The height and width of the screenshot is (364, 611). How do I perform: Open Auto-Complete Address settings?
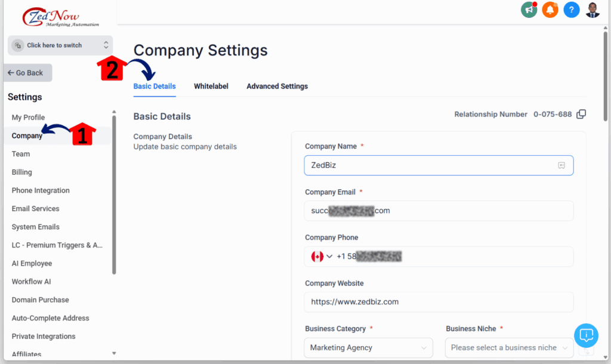pos(50,318)
